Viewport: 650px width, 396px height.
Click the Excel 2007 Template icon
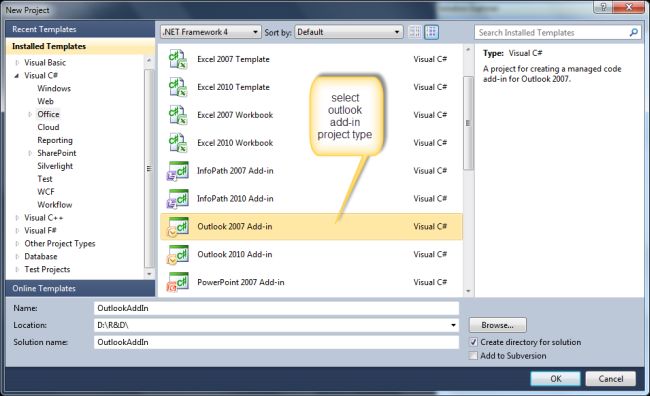[178, 59]
